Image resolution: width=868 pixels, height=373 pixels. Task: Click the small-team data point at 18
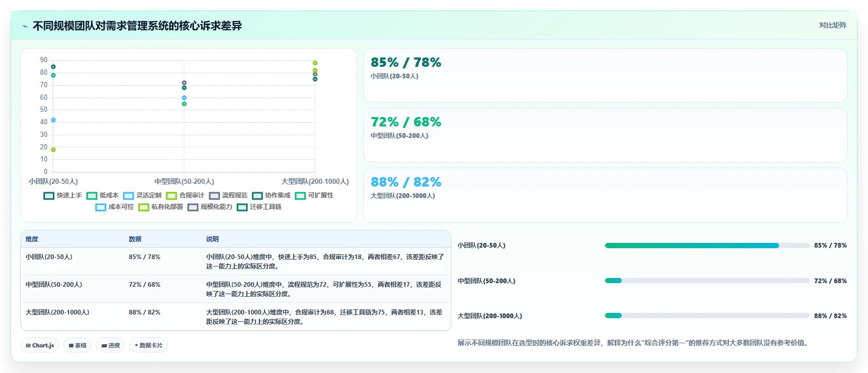click(53, 150)
